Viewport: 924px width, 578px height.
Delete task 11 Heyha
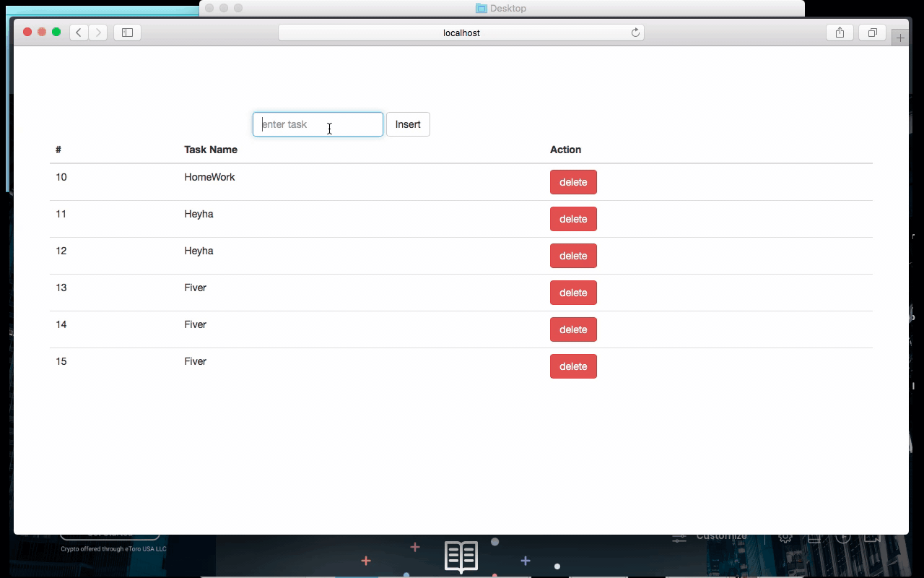click(x=573, y=219)
